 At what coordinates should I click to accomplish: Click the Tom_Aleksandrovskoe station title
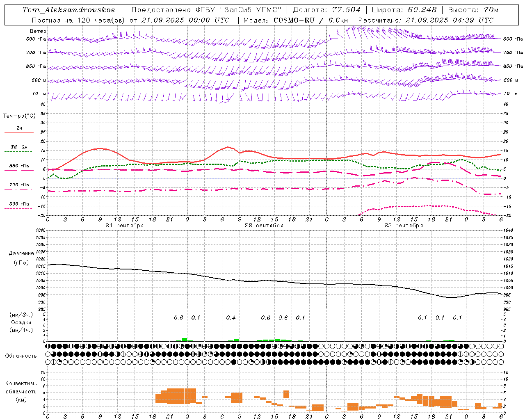coord(68,10)
